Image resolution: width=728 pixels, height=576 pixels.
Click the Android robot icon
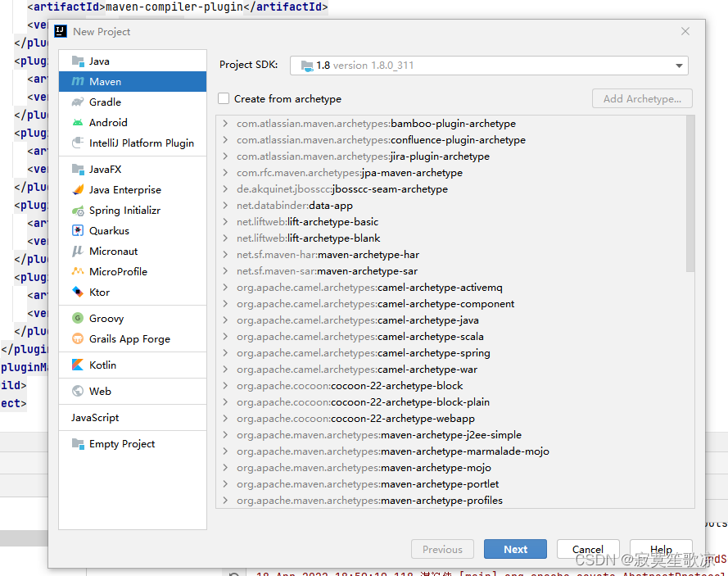[78, 122]
